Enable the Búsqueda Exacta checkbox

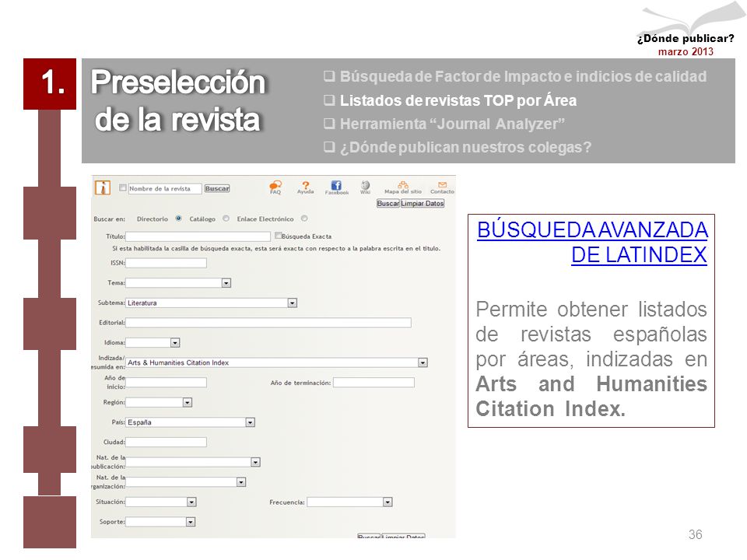279,235
